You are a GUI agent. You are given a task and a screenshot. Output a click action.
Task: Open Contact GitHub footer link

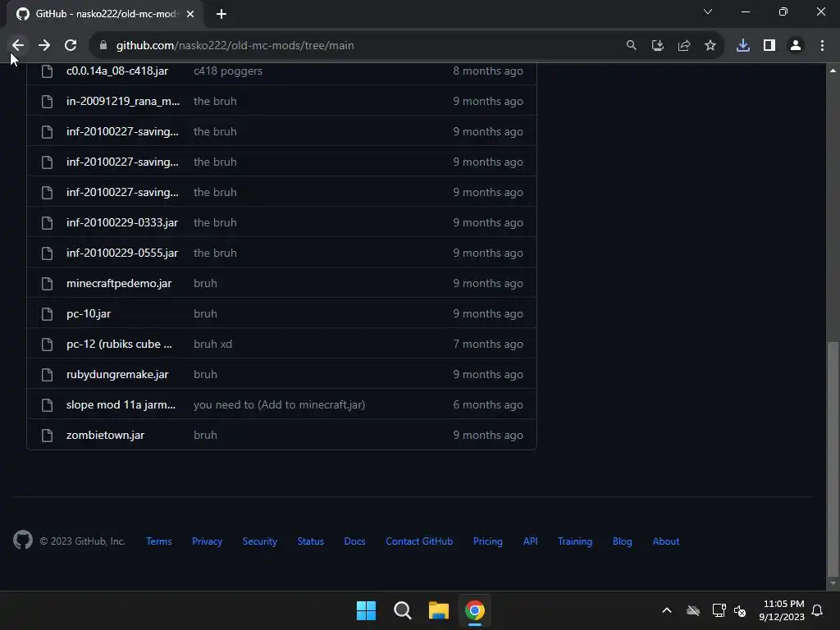[x=419, y=541]
